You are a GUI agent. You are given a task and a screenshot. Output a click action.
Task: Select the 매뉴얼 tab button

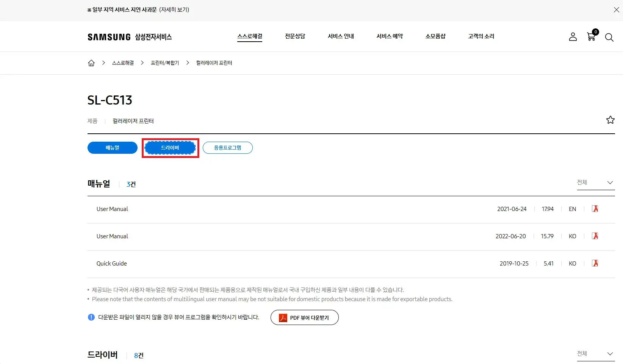(112, 148)
